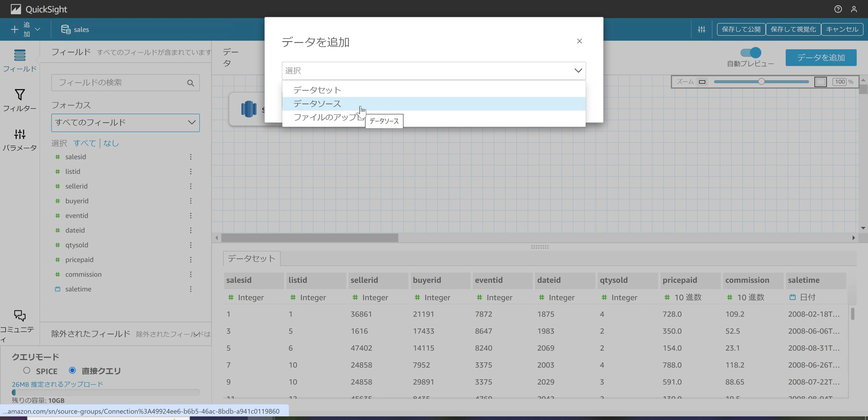This screenshot has height=420, width=868.
Task: Select the 直接クエリ radio button
Action: [72, 370]
